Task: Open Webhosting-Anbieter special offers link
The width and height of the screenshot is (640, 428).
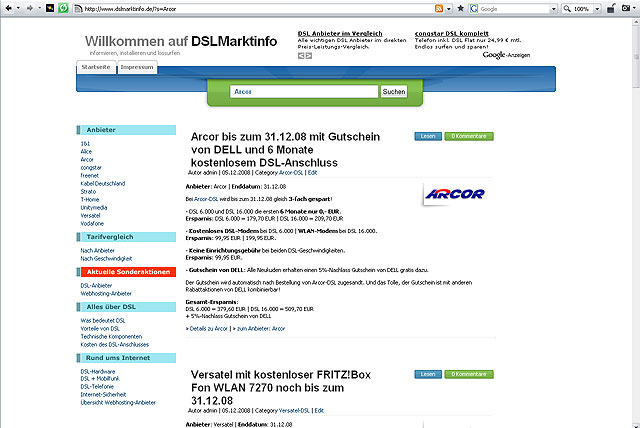Action: coord(106,293)
